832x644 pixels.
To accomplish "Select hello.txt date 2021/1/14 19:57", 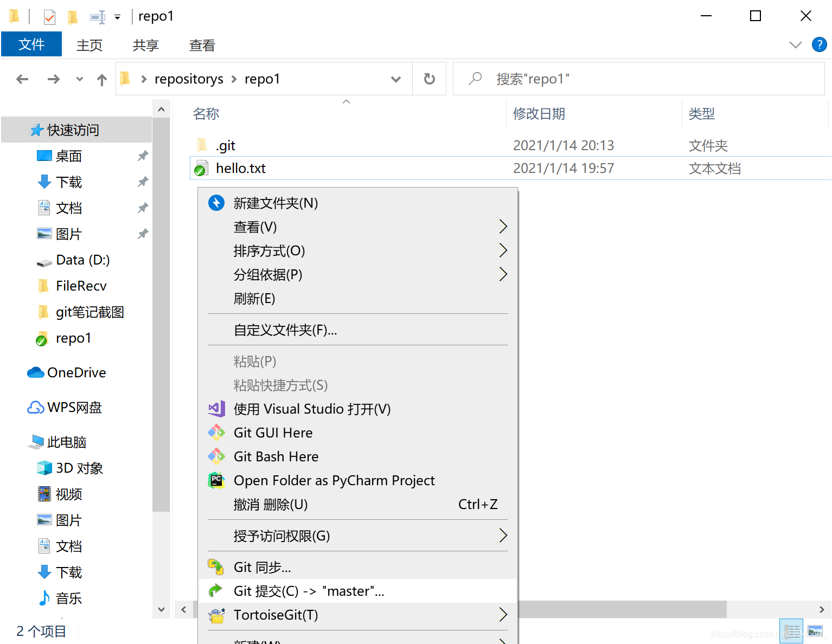I will pyautogui.click(x=564, y=168).
